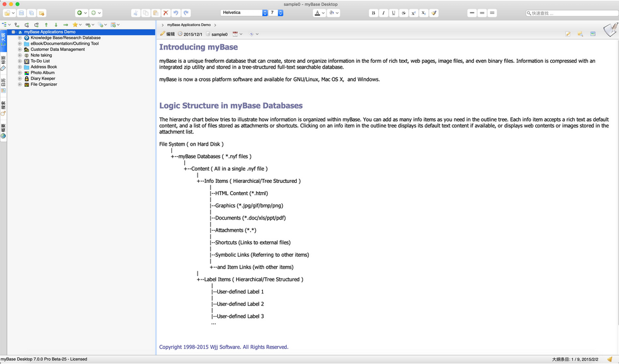Click the clear formatting brush icon
The width and height of the screenshot is (619, 364).
point(434,13)
